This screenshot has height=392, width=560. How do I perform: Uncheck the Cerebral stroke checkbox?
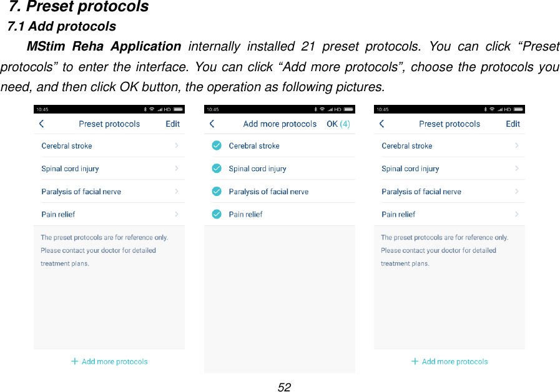216,145
